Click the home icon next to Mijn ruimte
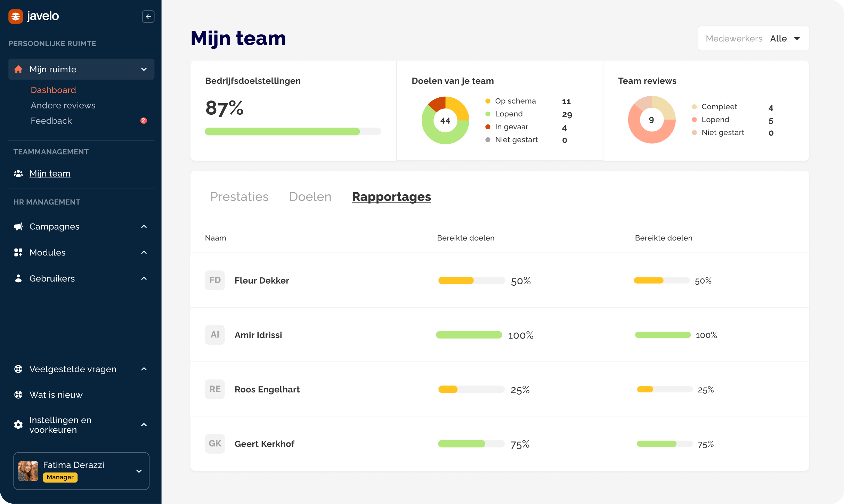The width and height of the screenshot is (844, 504). (x=18, y=69)
